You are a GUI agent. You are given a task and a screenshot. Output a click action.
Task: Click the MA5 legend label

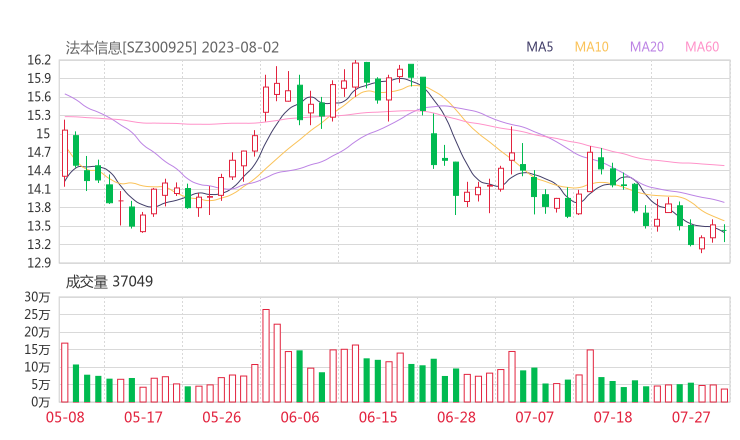pyautogui.click(x=539, y=47)
